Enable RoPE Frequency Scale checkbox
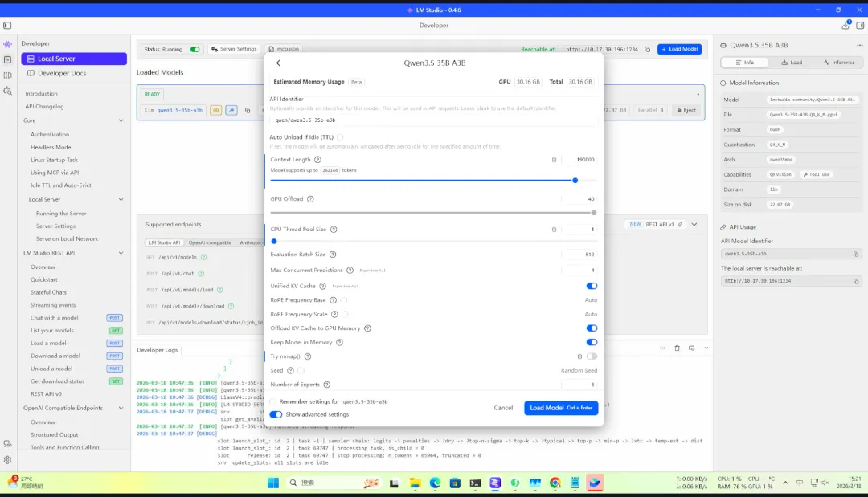This screenshot has height=497, width=868. point(345,315)
